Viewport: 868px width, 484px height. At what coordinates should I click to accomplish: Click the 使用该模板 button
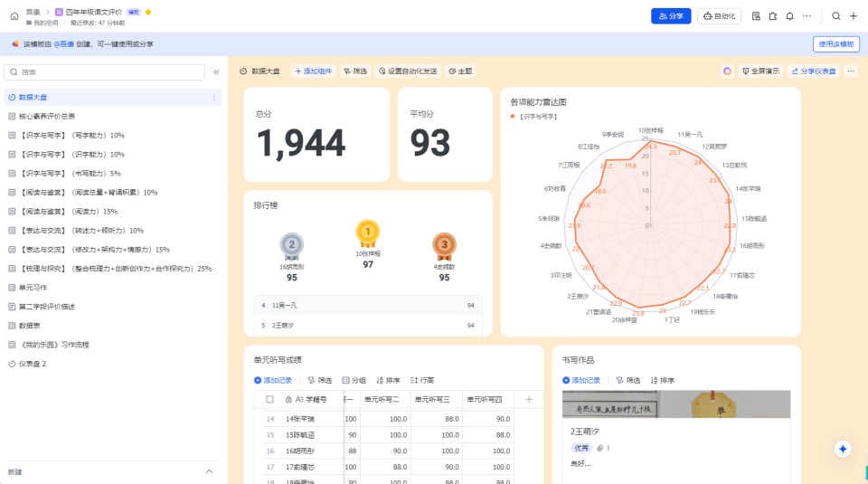pos(835,43)
